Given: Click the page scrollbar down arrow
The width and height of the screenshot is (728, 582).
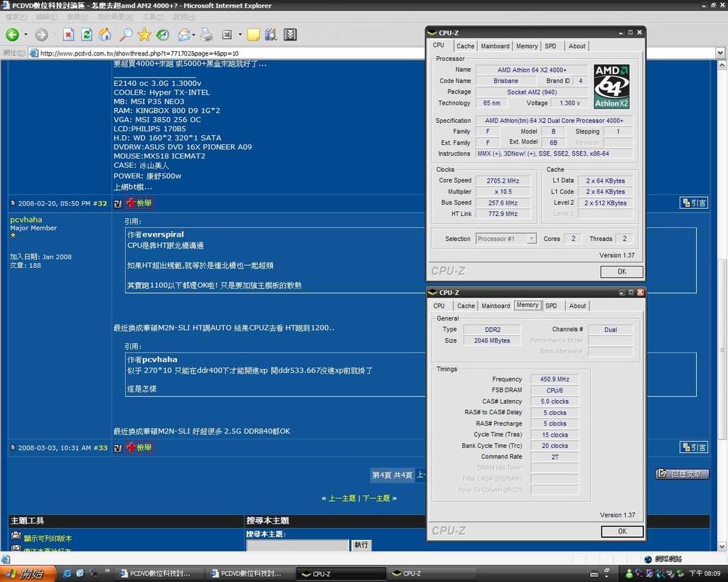Looking at the screenshot, I should [x=722, y=546].
